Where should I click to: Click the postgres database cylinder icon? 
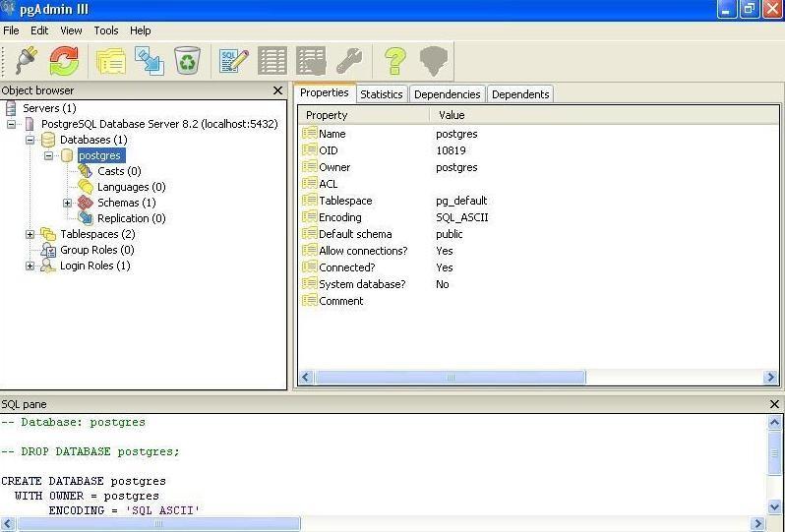tap(67, 155)
